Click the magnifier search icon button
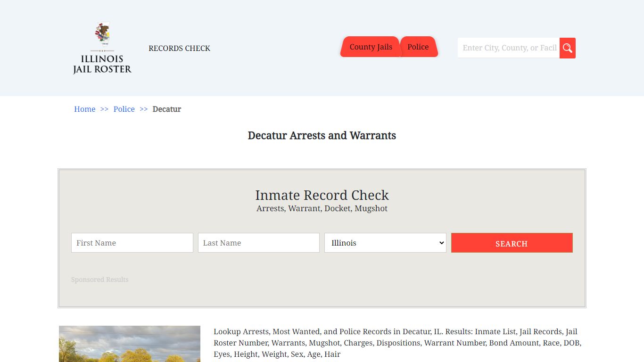 [568, 48]
